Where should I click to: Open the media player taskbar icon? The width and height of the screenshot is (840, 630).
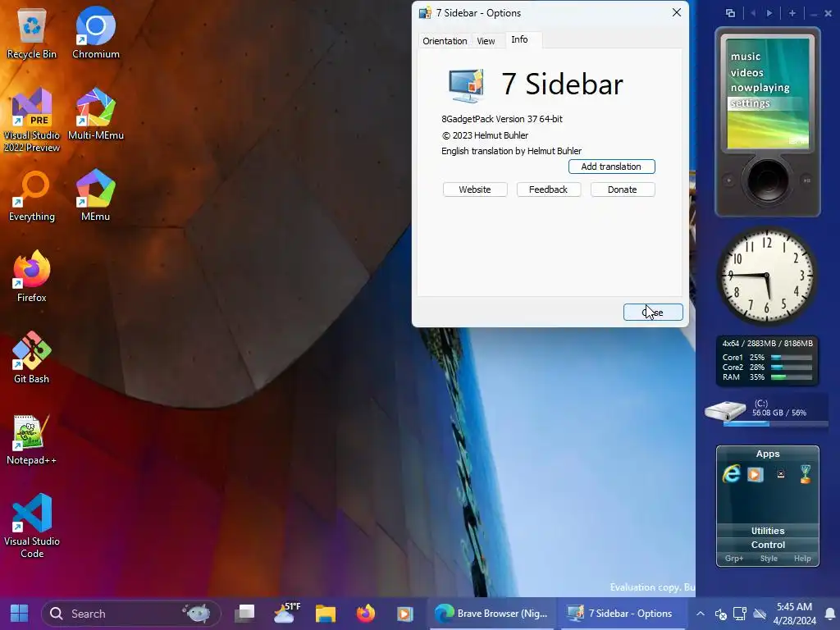[x=405, y=614]
